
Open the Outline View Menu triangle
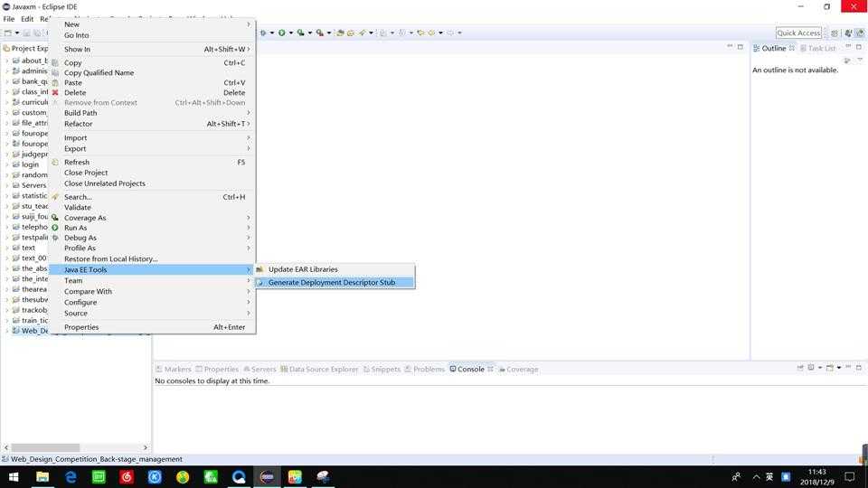[x=860, y=60]
